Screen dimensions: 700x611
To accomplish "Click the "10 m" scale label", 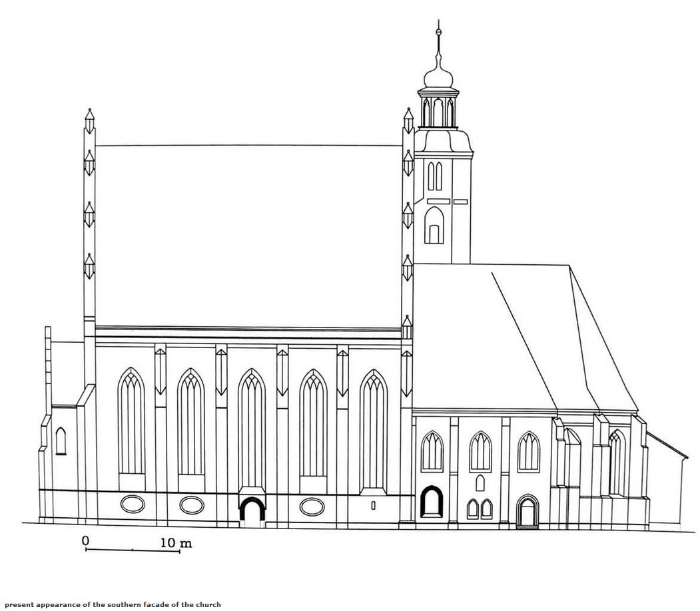I will click(176, 543).
